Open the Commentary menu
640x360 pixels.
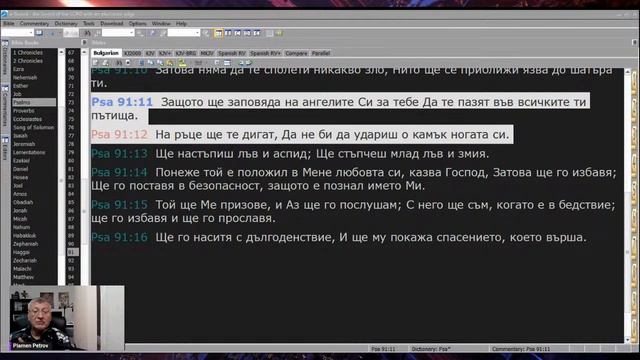click(x=34, y=24)
